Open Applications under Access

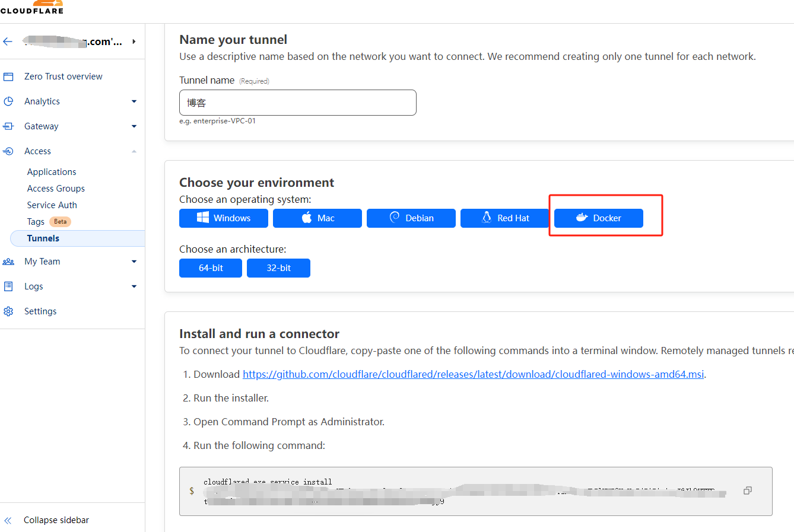52,172
